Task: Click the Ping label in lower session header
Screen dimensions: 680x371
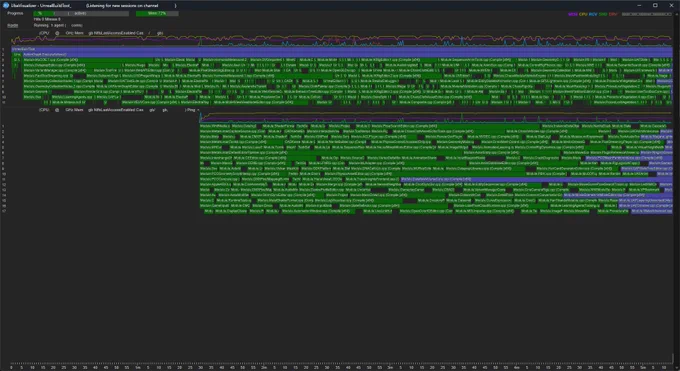Action: 191,110
